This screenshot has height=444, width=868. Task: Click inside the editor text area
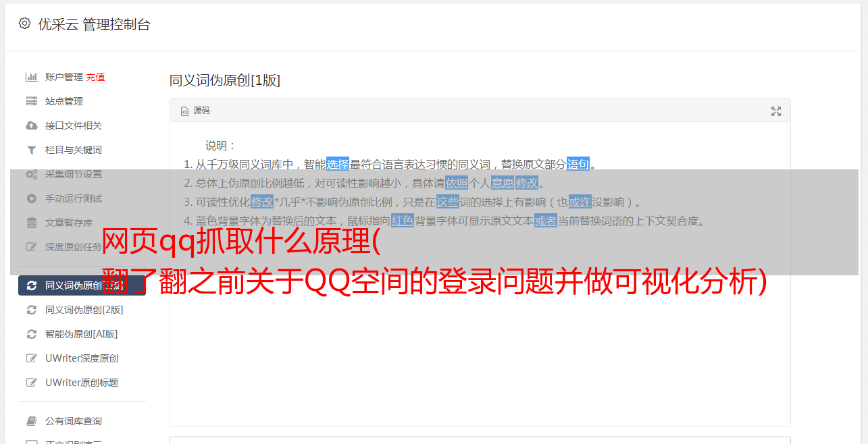click(x=480, y=337)
